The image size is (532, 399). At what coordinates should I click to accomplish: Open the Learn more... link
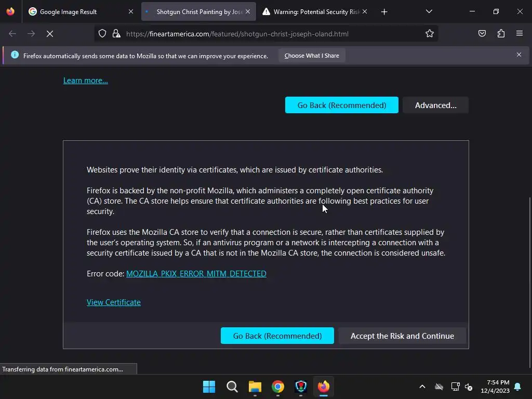(86, 81)
